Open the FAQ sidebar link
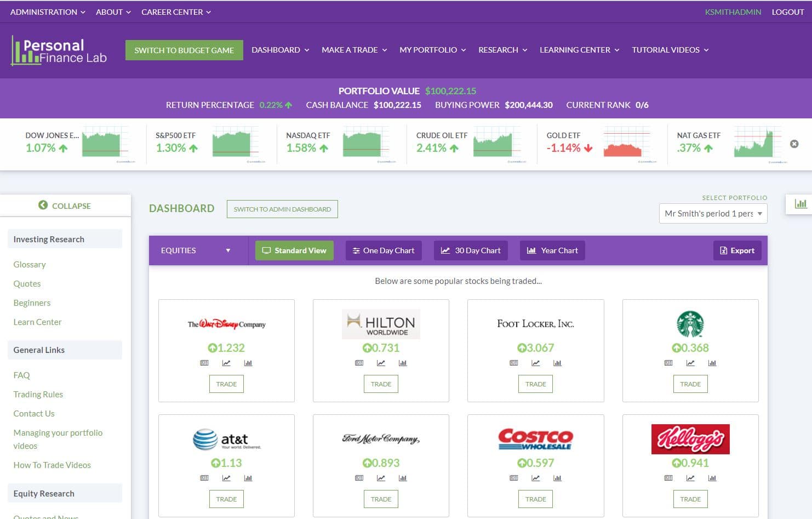Image resolution: width=812 pixels, height=519 pixels. pos(22,375)
